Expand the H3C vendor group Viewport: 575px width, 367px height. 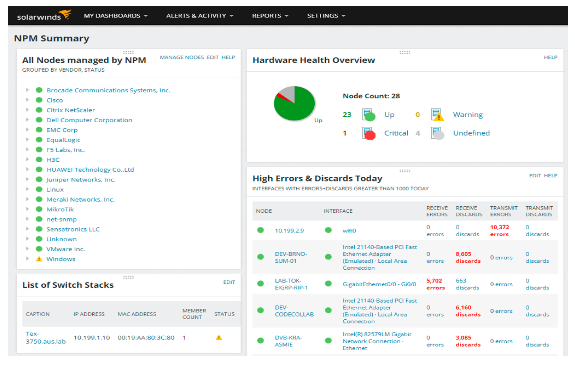point(27,159)
